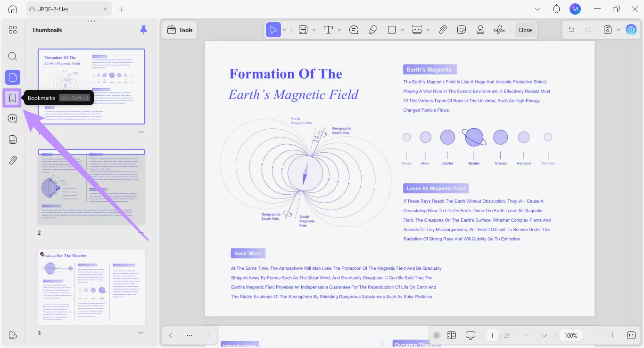Expand the Highlight tool options arrow
This screenshot has width=644, height=348.
click(314, 30)
